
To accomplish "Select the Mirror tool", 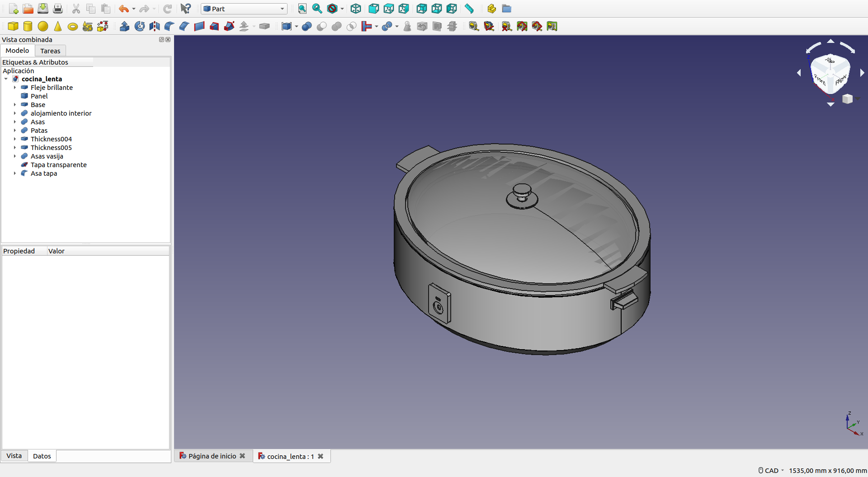I will pos(155,27).
